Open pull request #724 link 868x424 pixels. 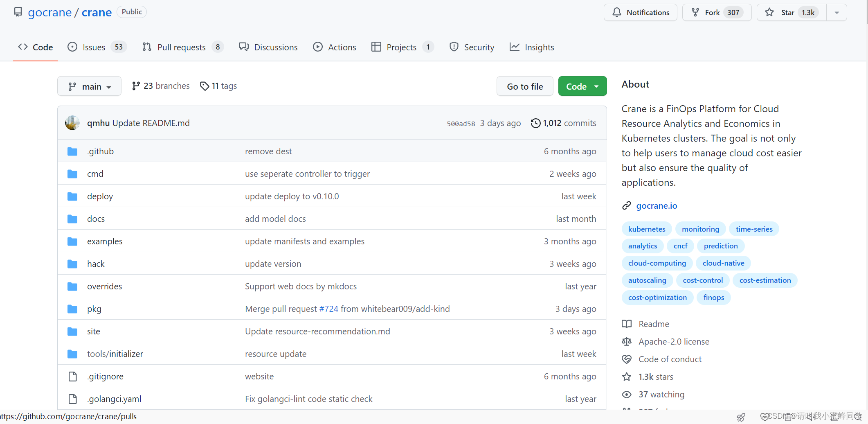pos(328,309)
